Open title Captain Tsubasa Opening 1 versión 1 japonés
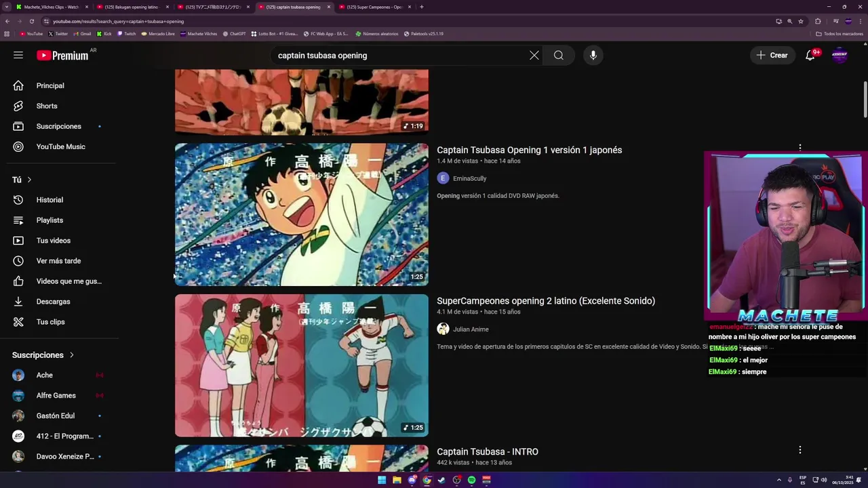Screen dimensions: 868x488 pos(529,150)
